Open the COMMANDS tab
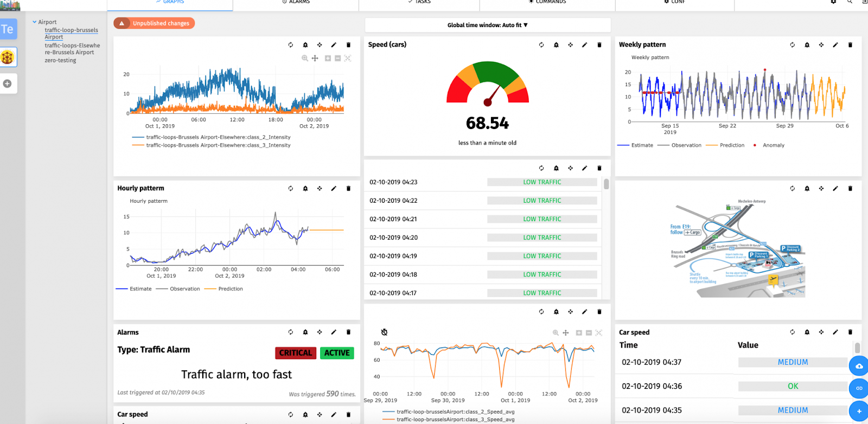The image size is (868, 424). (x=547, y=2)
